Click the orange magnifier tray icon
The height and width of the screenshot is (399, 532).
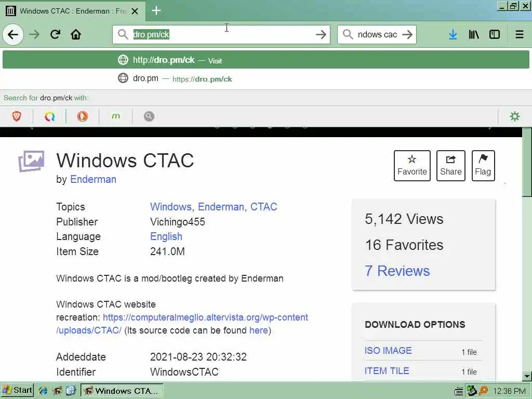coord(483,391)
